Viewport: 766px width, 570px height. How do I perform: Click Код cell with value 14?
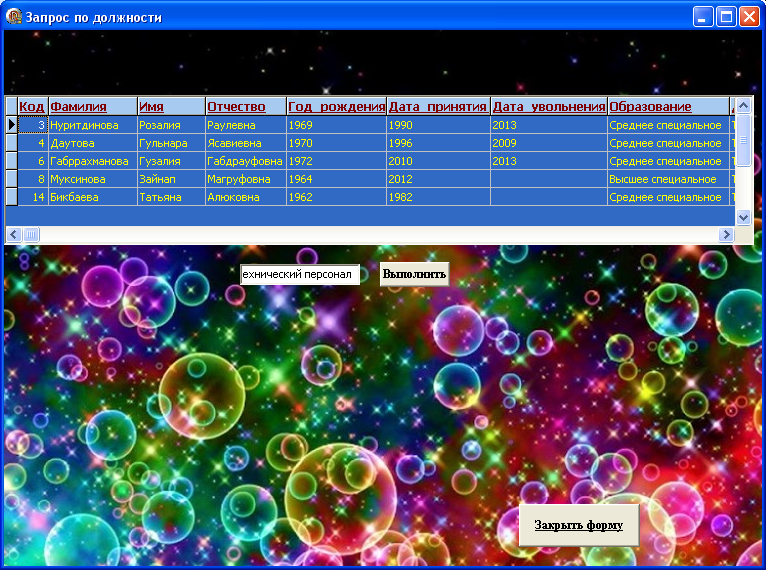pyautogui.click(x=33, y=197)
